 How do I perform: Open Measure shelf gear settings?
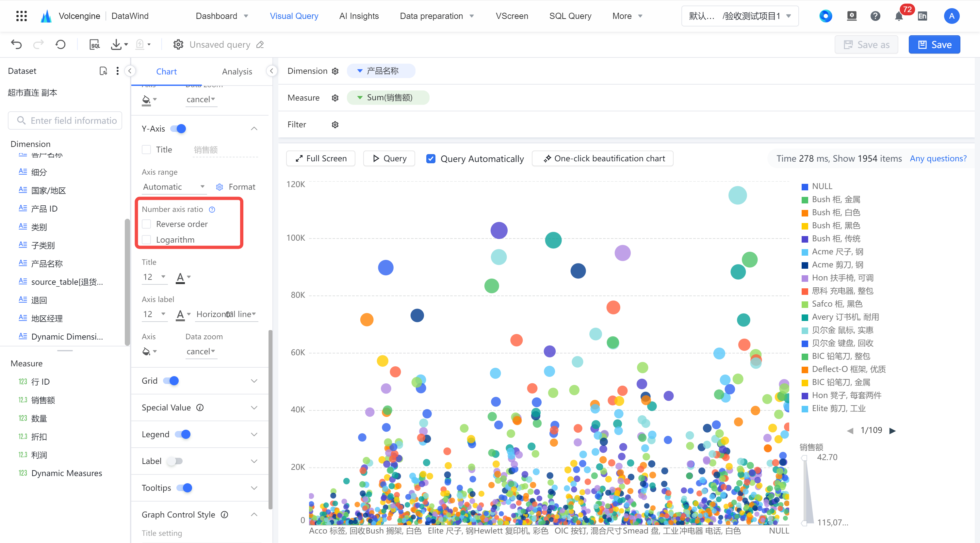[x=335, y=98]
